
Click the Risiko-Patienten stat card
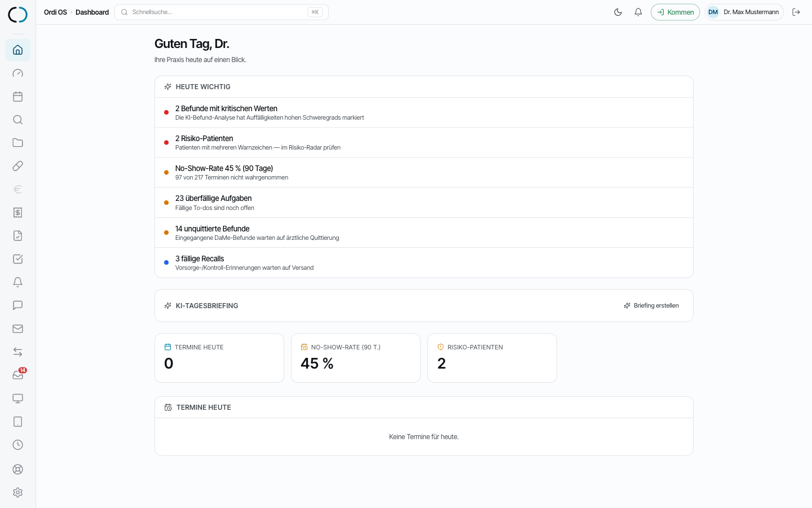[x=492, y=358]
